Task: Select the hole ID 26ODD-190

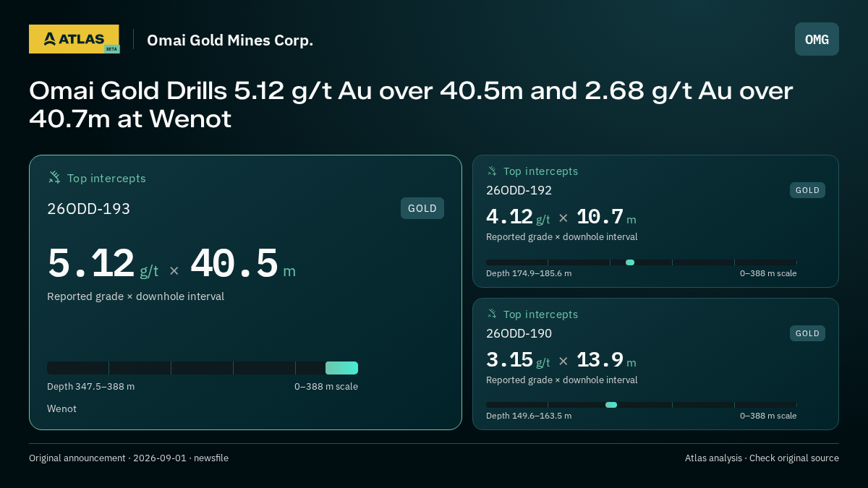Action: pyautogui.click(x=519, y=333)
